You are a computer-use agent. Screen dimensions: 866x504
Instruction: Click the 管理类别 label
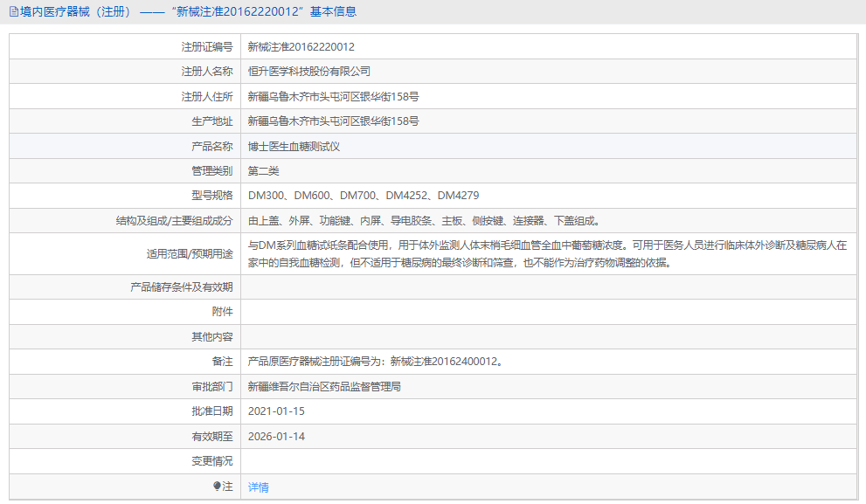(x=212, y=170)
